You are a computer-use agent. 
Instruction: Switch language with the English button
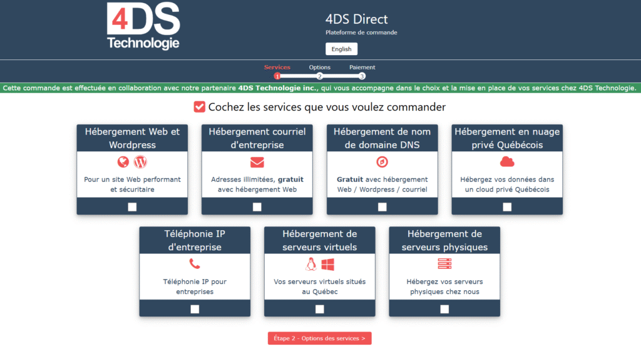pos(341,49)
